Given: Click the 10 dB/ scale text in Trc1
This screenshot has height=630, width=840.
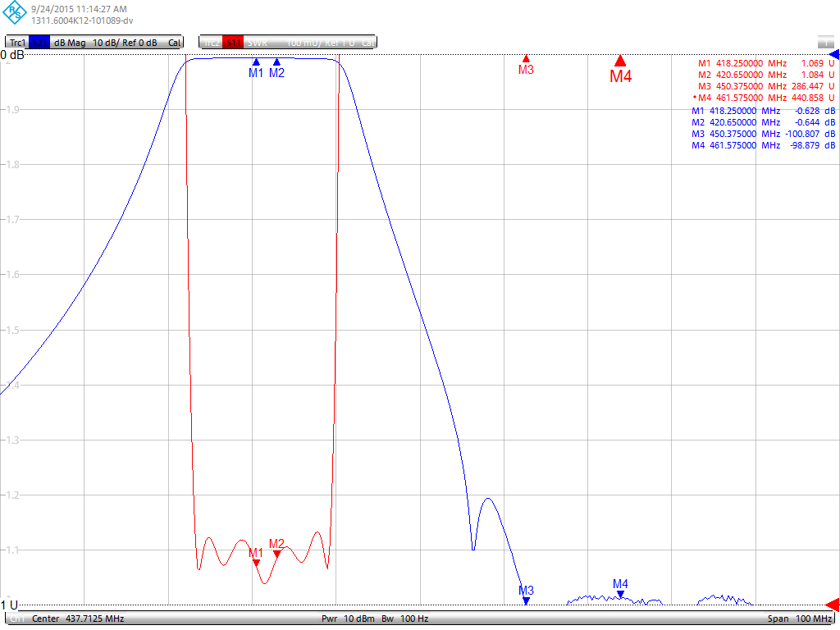Looking at the screenshot, I should pyautogui.click(x=105, y=43).
